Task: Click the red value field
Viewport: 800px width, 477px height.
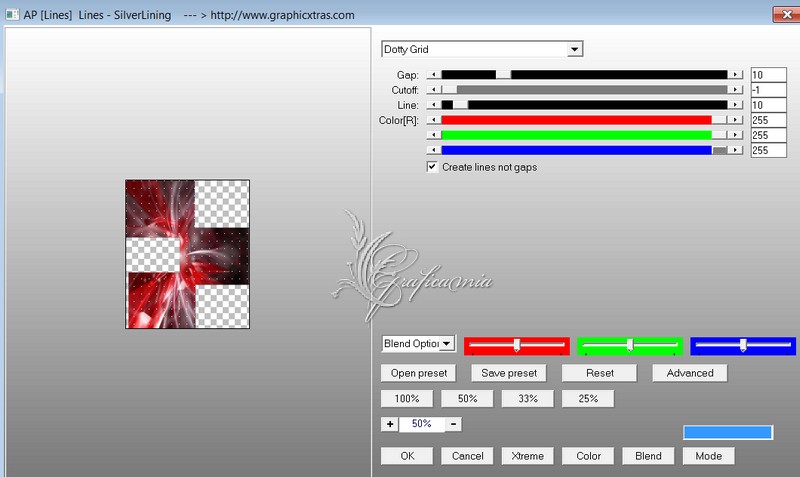Action: pos(768,120)
